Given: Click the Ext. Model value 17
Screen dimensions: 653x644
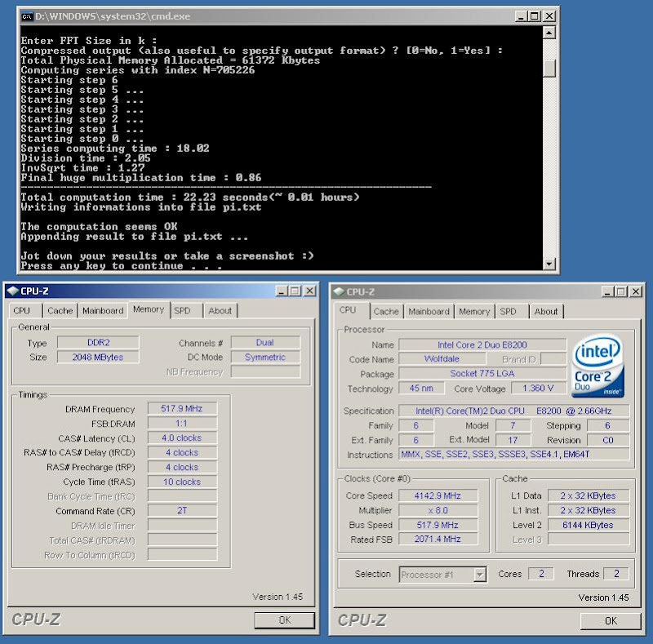Looking at the screenshot, I should [x=513, y=440].
